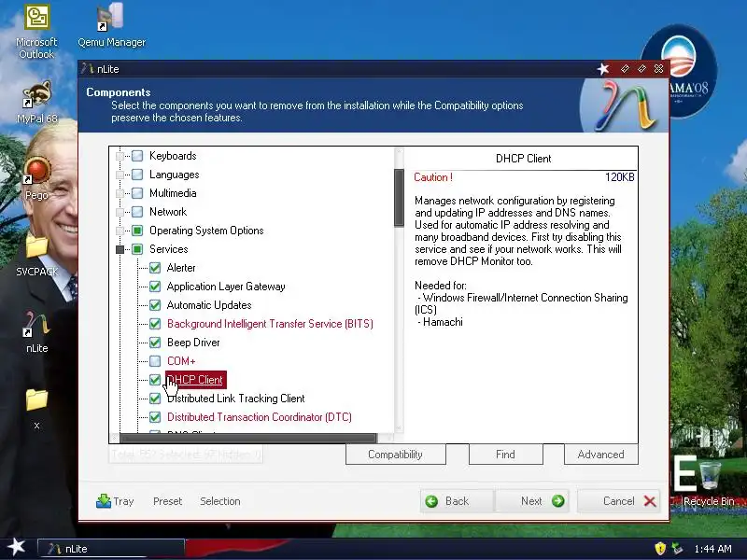747x560 pixels.
Task: Select Distributed Link Tracking Client item
Action: point(236,399)
